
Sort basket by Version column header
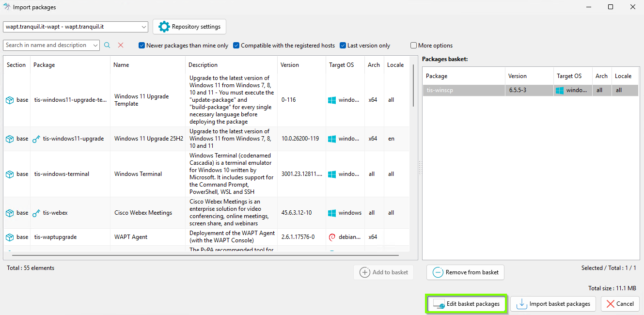coord(529,76)
